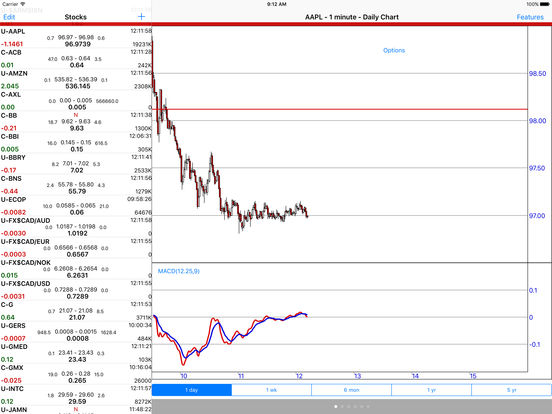Click the red horizontal price line on chart

click(x=340, y=109)
